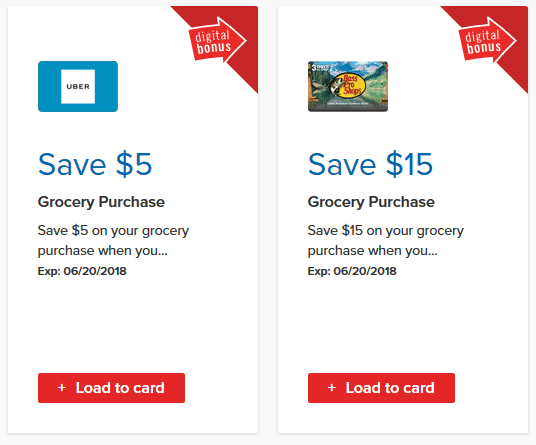Click the digital bonus badge on Bass Pro coupon
The width and height of the screenshot is (536, 445).
[x=487, y=40]
